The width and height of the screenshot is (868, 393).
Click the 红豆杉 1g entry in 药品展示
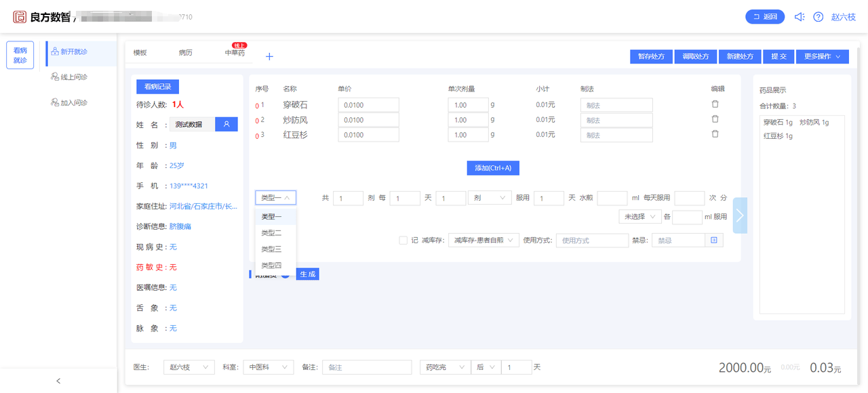[778, 136]
